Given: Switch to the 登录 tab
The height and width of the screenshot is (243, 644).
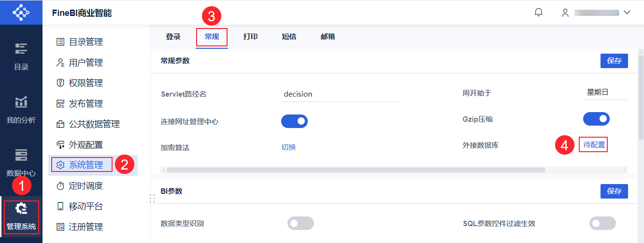Looking at the screenshot, I should [x=173, y=37].
